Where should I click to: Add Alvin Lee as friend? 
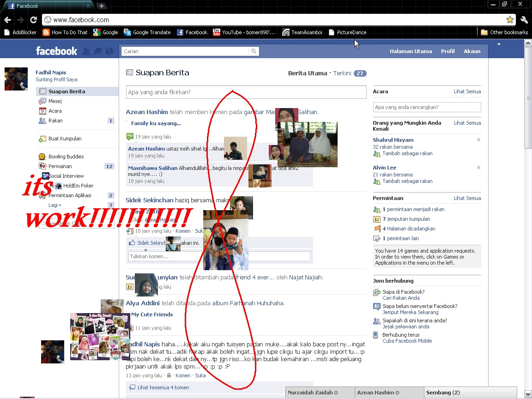pyautogui.click(x=407, y=181)
